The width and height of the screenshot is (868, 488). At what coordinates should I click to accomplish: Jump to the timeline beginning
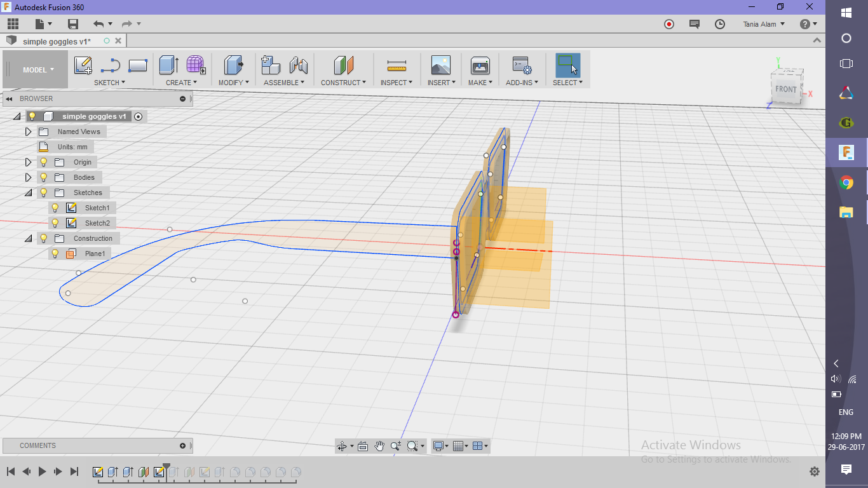pos(11,471)
